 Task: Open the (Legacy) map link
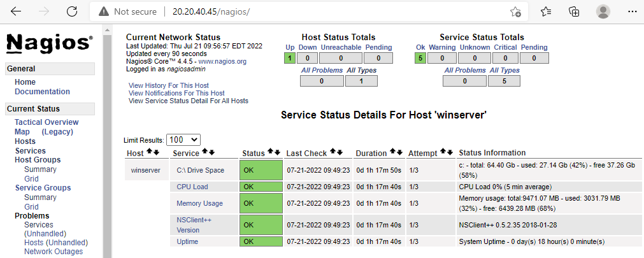point(57,132)
